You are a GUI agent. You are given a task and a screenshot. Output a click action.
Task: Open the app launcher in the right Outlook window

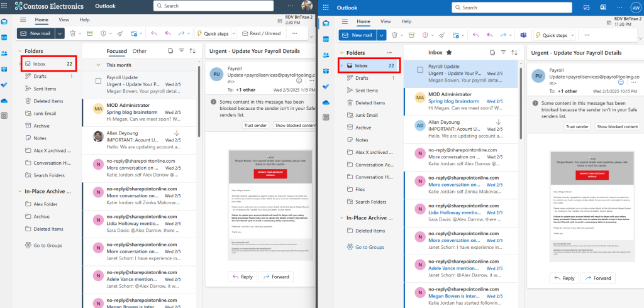tap(326, 8)
